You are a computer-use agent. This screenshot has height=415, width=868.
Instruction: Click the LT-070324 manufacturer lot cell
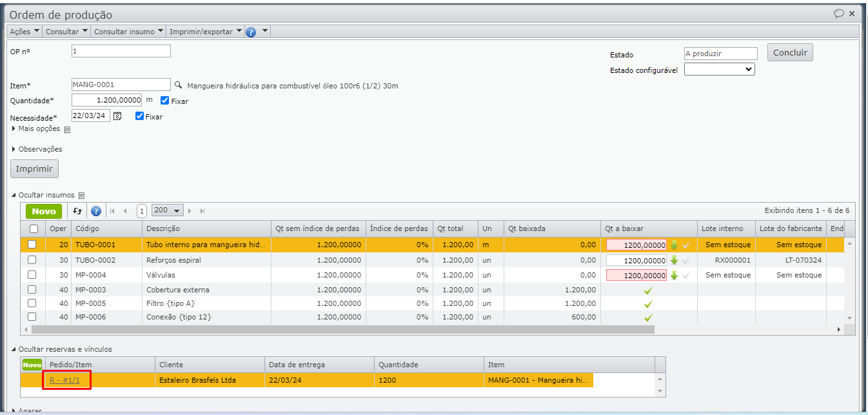point(791,260)
